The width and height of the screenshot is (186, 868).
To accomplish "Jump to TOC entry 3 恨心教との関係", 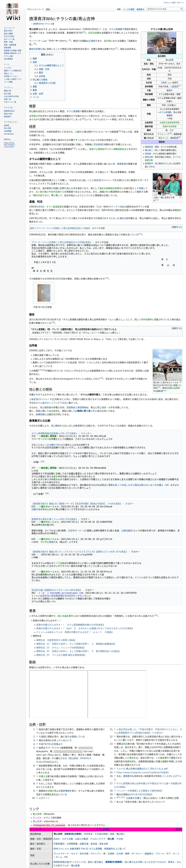I will (x=39, y=80).
